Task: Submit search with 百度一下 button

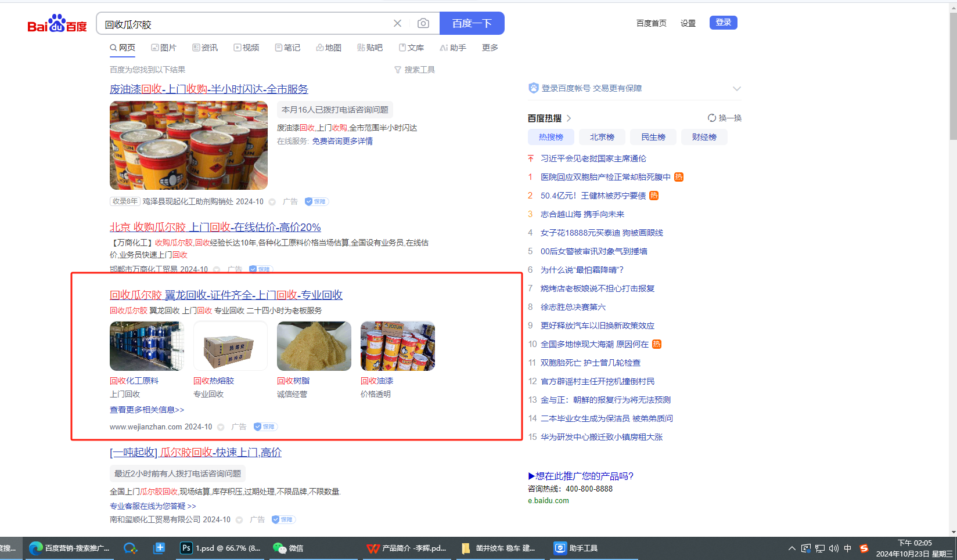Action: 472,23
